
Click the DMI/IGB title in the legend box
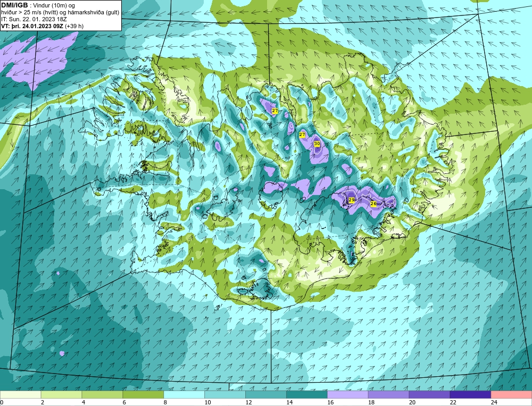pos(14,5)
